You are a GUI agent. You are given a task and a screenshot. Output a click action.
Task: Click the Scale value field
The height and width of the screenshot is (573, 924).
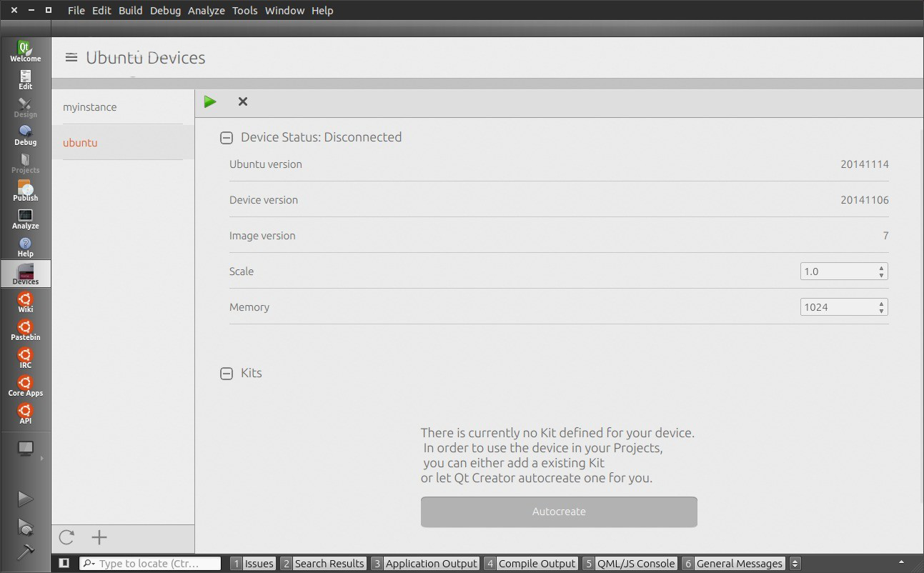tap(839, 271)
